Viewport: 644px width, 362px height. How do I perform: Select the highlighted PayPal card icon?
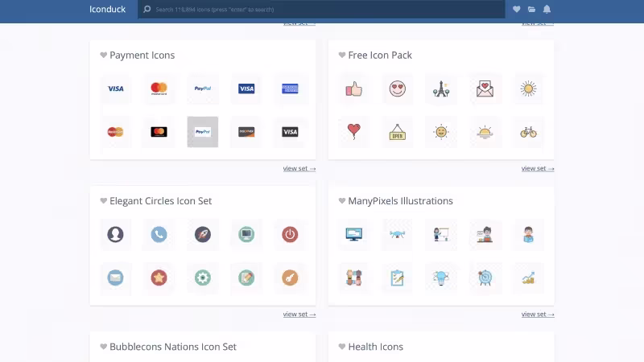click(x=203, y=132)
